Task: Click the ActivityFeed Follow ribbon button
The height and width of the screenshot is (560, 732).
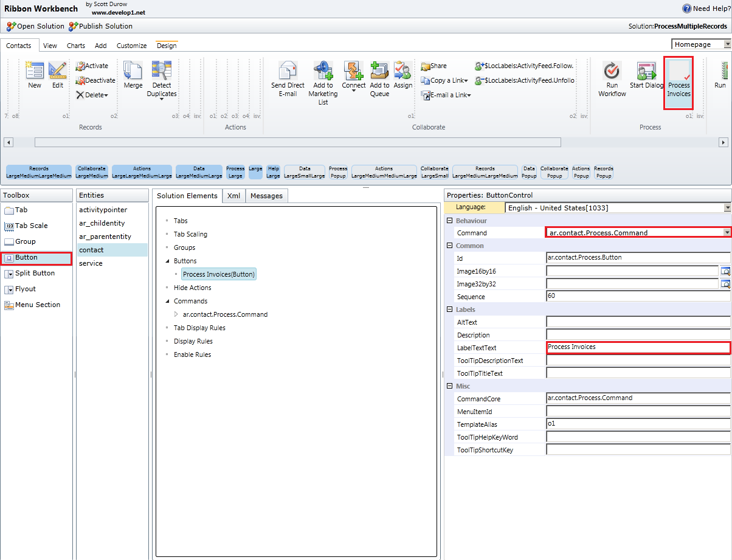Action: [524, 66]
